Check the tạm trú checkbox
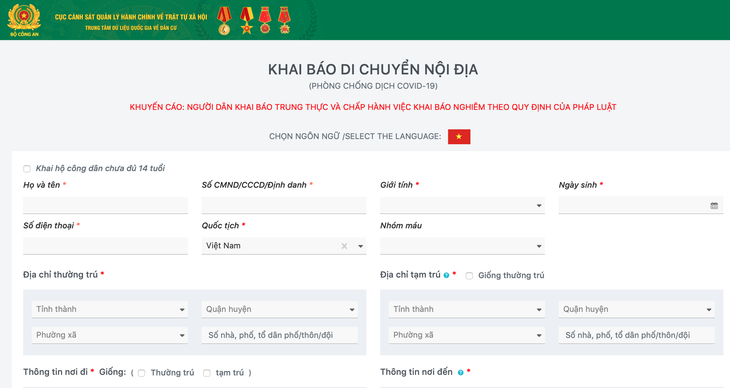Image resolution: width=730 pixels, height=388 pixels. click(207, 373)
